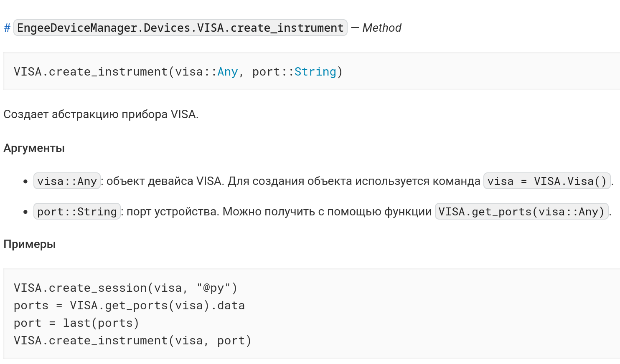Click the 'port::String' inline code argument
Image resolution: width=620 pixels, height=364 pixels.
point(77,212)
